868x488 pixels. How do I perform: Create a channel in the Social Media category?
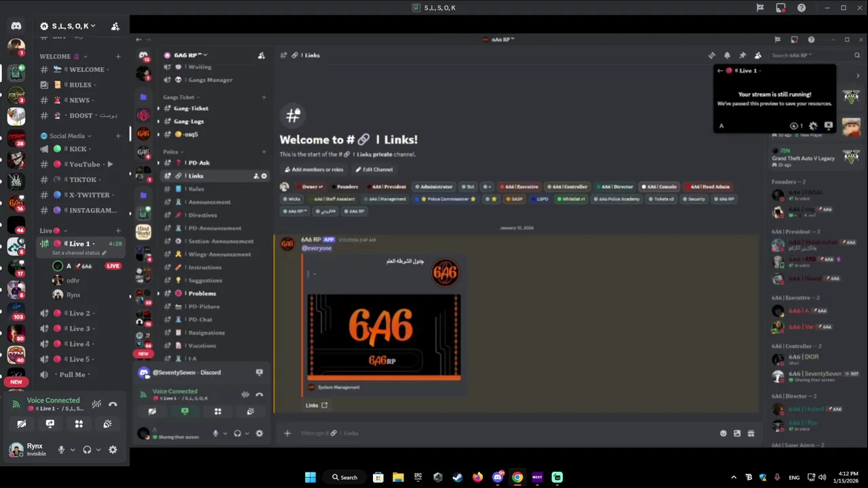click(x=118, y=136)
